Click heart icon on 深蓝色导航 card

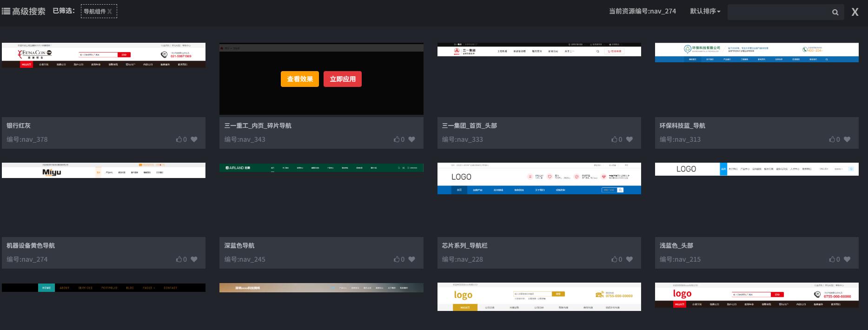point(412,259)
